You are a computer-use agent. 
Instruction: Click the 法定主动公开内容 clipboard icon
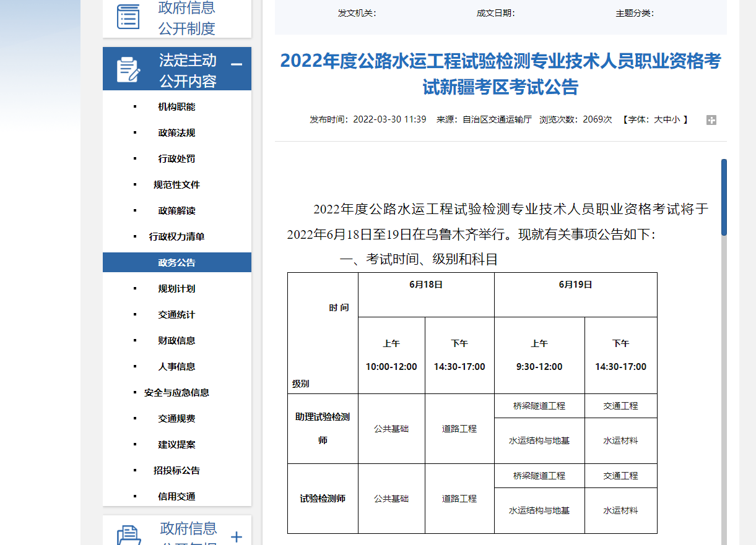tap(129, 69)
